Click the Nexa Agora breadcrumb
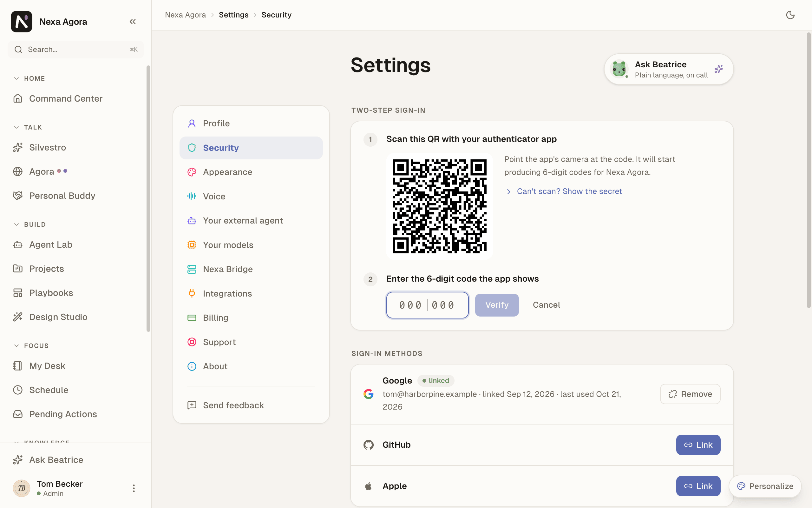Viewport: 812px width, 508px height. pos(185,15)
